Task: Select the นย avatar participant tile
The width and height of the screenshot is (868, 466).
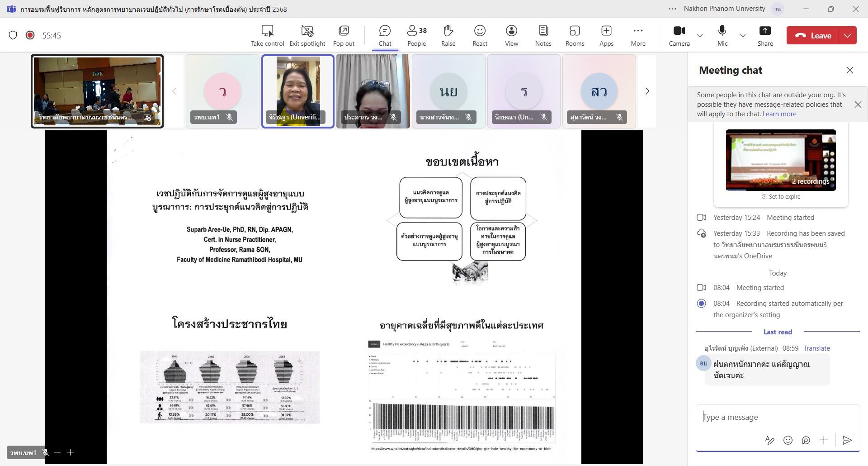Action: pos(448,91)
